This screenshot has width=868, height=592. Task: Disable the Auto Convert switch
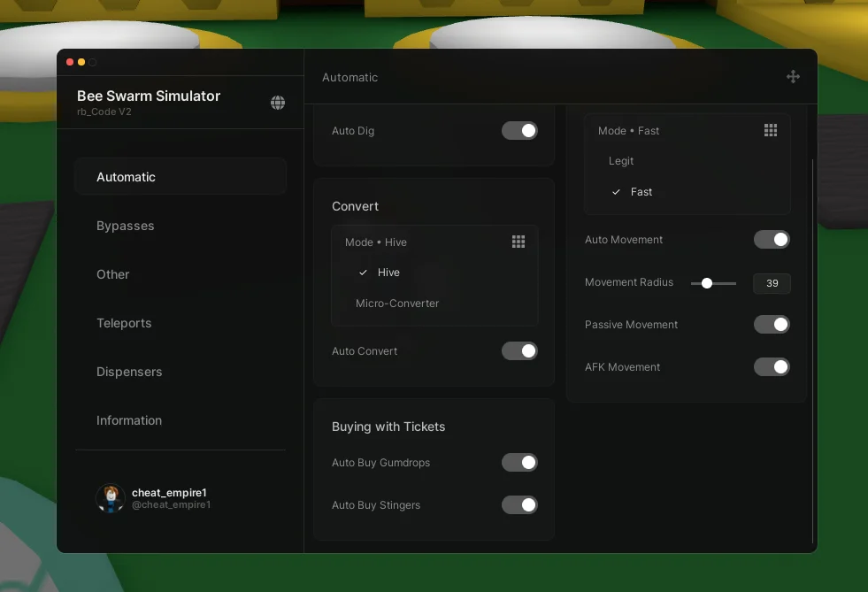[519, 351]
